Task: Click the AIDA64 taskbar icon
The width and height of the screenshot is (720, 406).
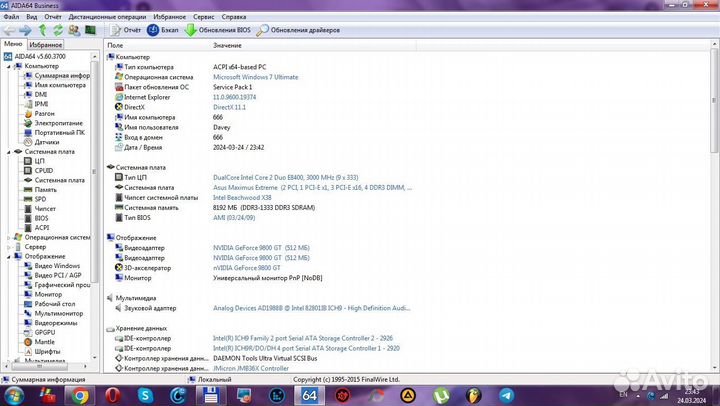Action: tap(309, 395)
